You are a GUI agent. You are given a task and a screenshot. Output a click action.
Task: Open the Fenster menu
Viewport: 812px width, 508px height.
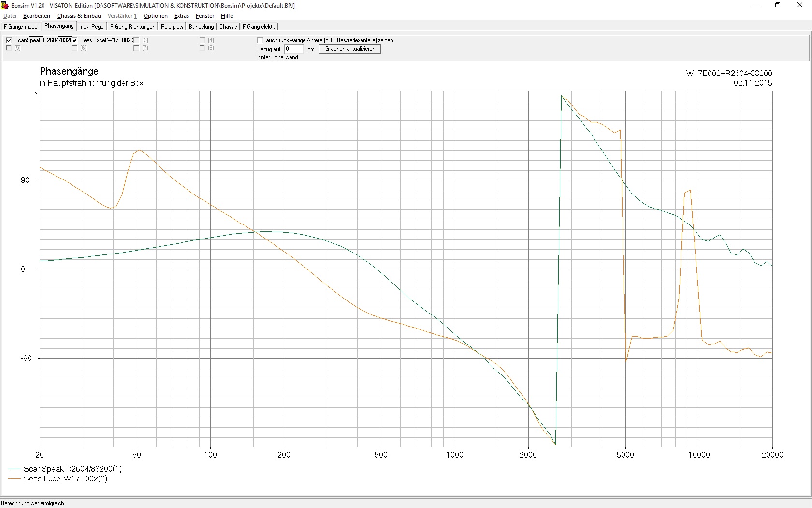pos(205,16)
